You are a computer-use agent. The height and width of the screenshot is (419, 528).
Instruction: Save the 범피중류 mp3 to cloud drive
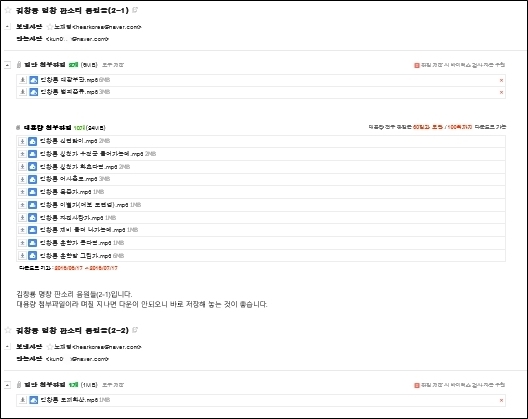(33, 92)
